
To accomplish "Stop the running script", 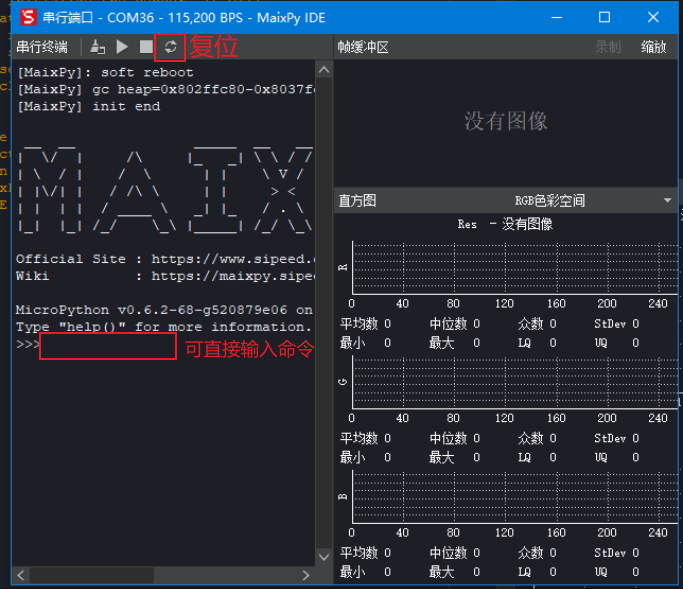I will 146,47.
